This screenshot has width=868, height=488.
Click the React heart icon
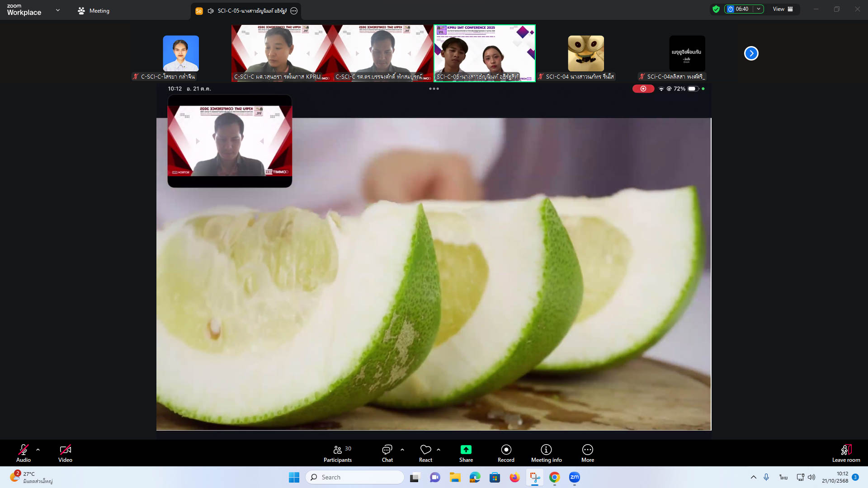click(x=425, y=450)
